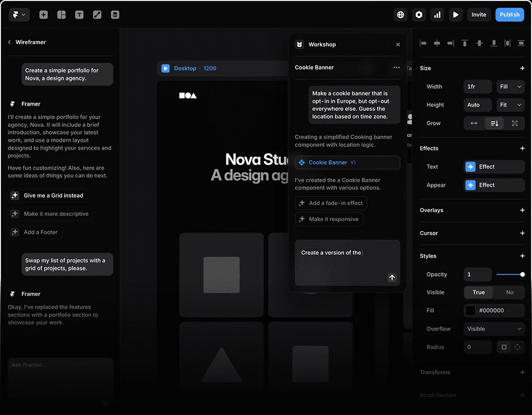The image size is (532, 415).
Task: Open the Text Effect button
Action: (x=494, y=167)
